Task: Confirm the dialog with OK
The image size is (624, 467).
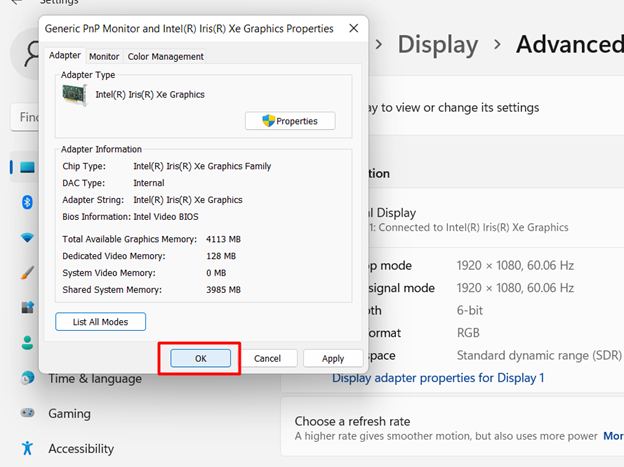Action: 200,358
